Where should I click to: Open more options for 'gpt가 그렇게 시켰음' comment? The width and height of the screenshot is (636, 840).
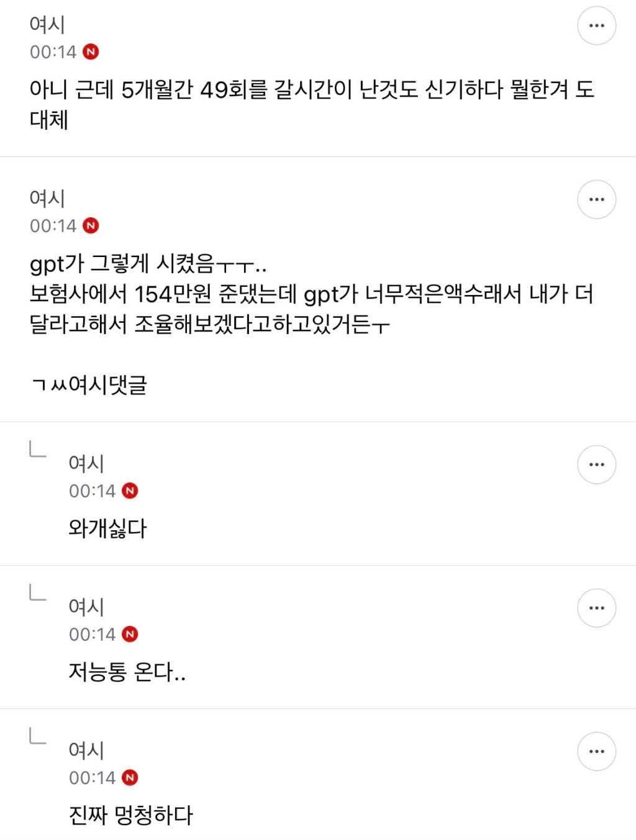tap(596, 199)
